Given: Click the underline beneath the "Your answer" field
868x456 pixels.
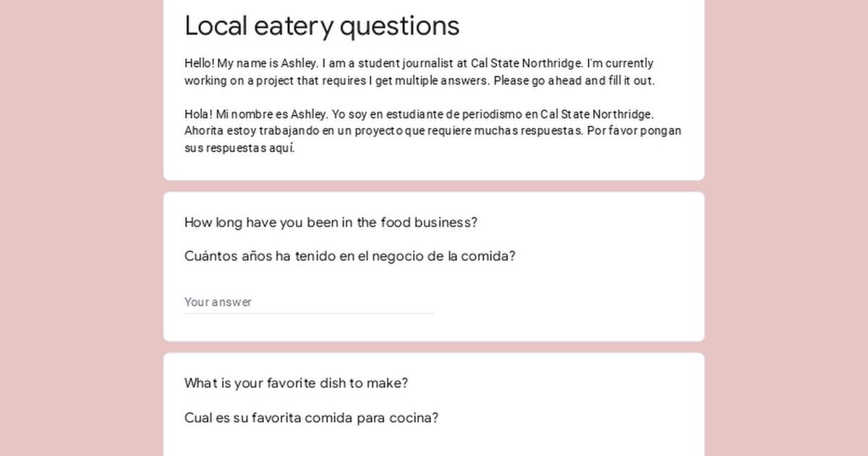Looking at the screenshot, I should pos(308,313).
